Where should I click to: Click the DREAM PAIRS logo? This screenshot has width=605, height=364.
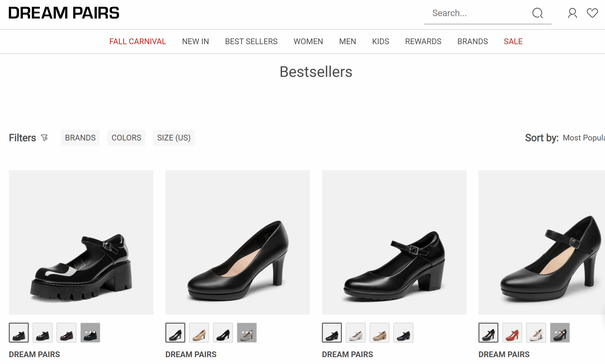[64, 13]
